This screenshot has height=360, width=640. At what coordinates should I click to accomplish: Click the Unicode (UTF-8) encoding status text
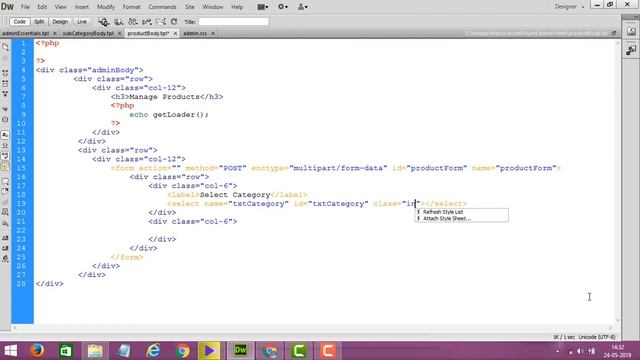click(597, 337)
